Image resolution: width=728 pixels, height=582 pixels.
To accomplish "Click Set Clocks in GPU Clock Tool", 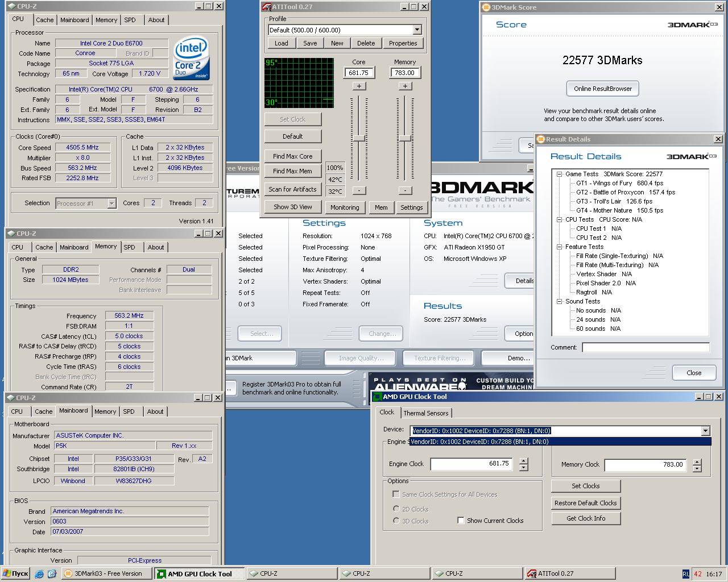I will [x=586, y=486].
